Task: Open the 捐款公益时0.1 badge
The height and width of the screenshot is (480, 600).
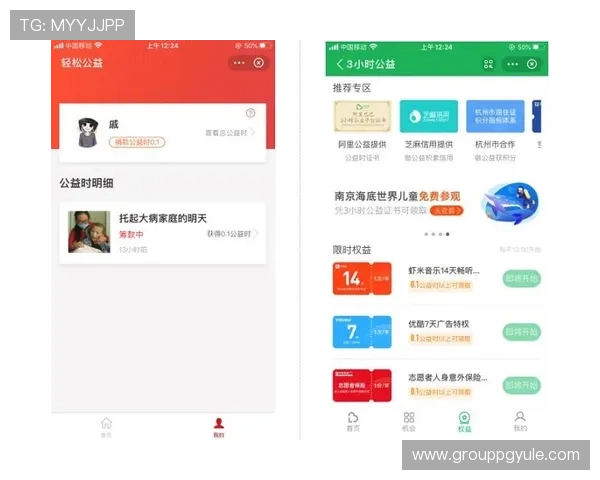Action: coord(137,142)
